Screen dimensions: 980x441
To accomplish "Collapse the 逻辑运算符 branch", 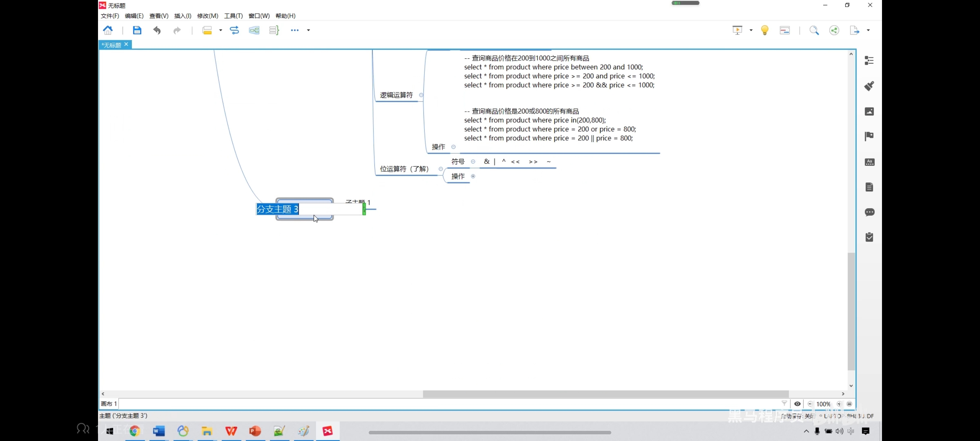I will 421,95.
